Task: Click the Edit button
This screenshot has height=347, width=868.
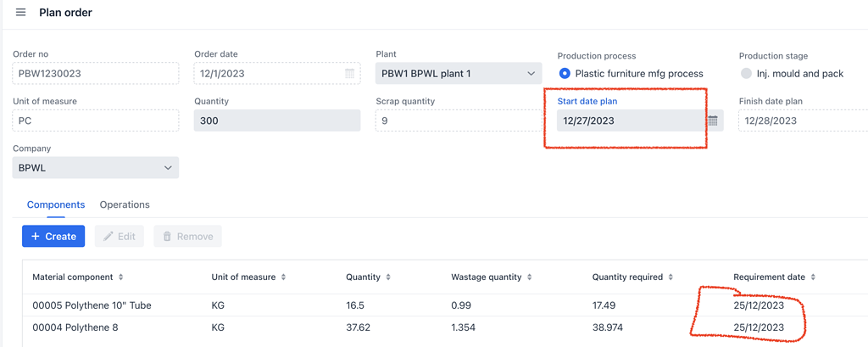Action: pyautogui.click(x=119, y=236)
